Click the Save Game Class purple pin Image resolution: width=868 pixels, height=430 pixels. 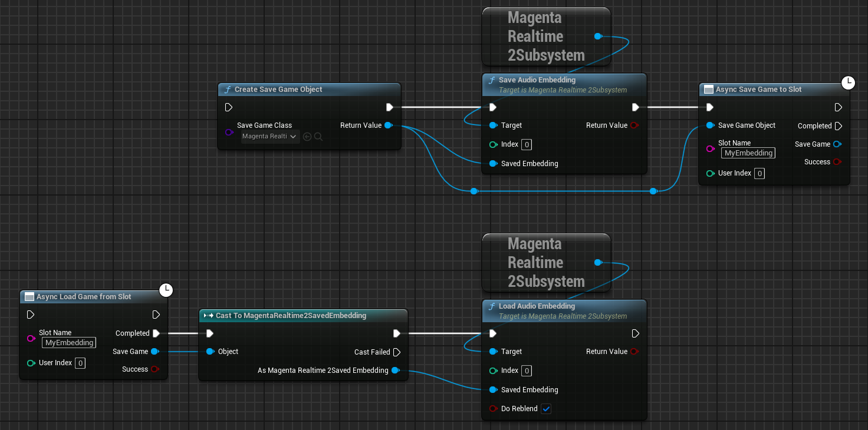229,132
